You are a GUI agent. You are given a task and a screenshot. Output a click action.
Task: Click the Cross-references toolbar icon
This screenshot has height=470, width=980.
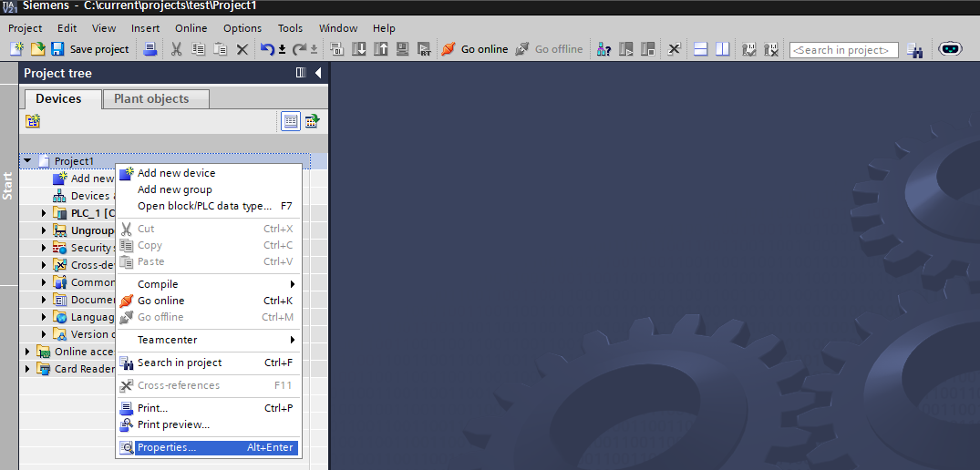point(674,48)
